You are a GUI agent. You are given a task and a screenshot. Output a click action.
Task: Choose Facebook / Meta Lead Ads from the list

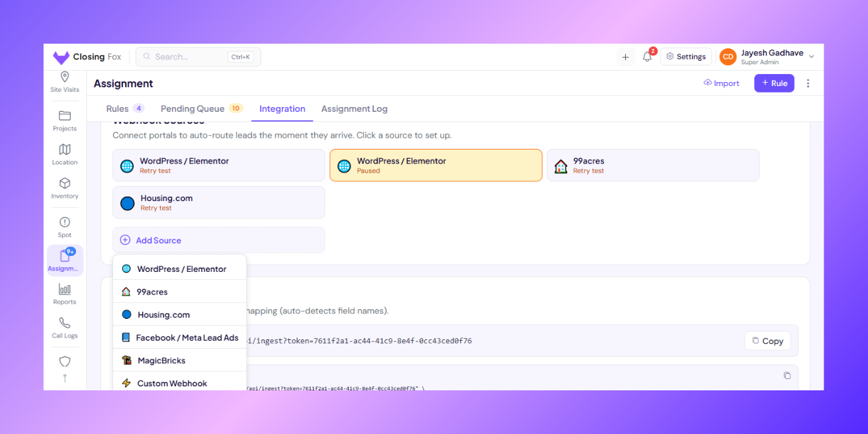coord(179,337)
